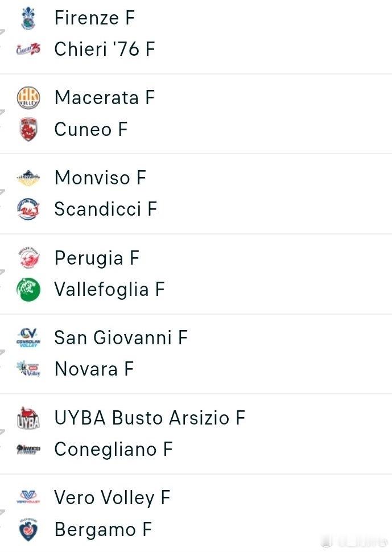
Task: Open the Conegliano F team name
Action: click(113, 450)
